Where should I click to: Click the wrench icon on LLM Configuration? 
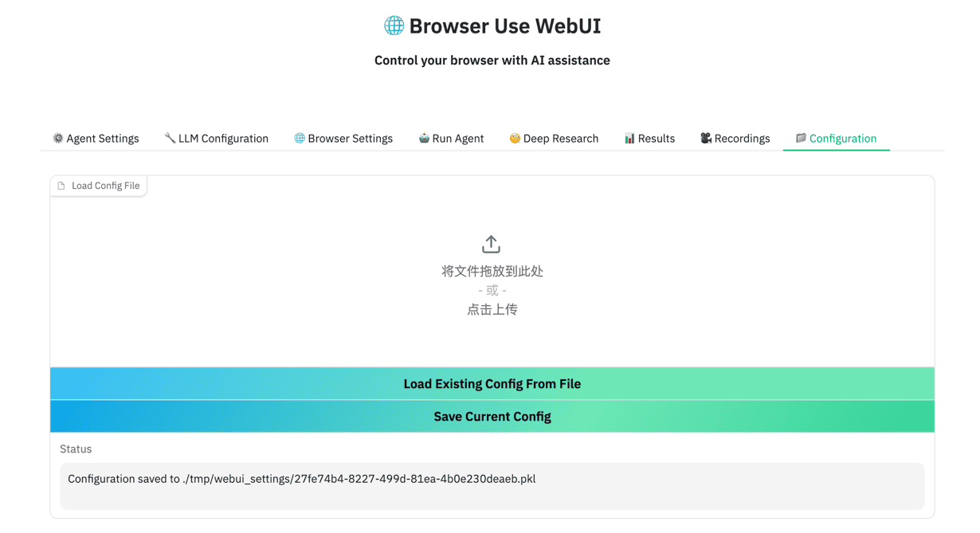pos(170,138)
